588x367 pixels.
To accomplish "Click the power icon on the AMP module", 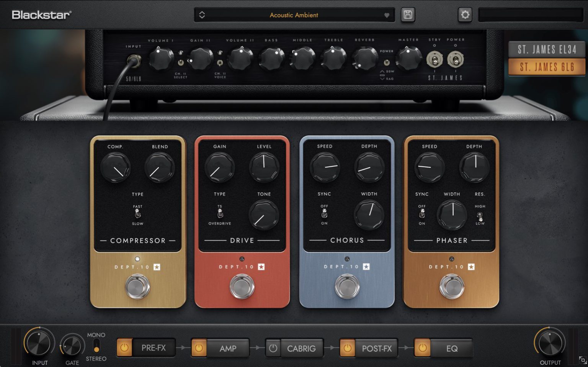I will click(198, 348).
